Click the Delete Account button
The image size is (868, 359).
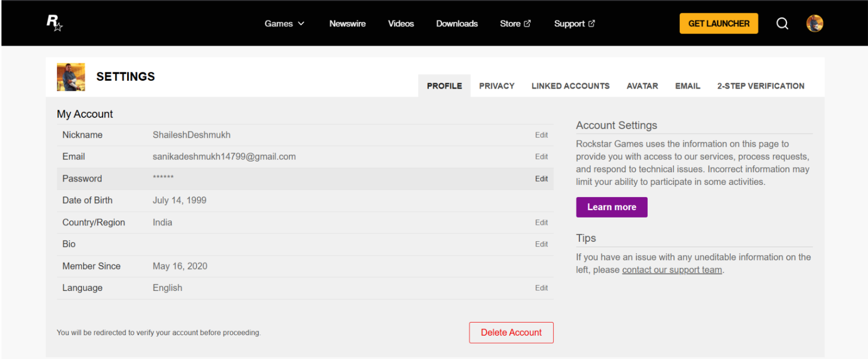[x=511, y=332]
